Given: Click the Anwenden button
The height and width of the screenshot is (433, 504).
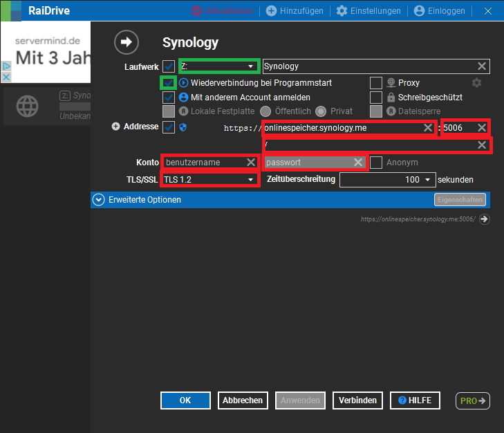Looking at the screenshot, I should [300, 400].
